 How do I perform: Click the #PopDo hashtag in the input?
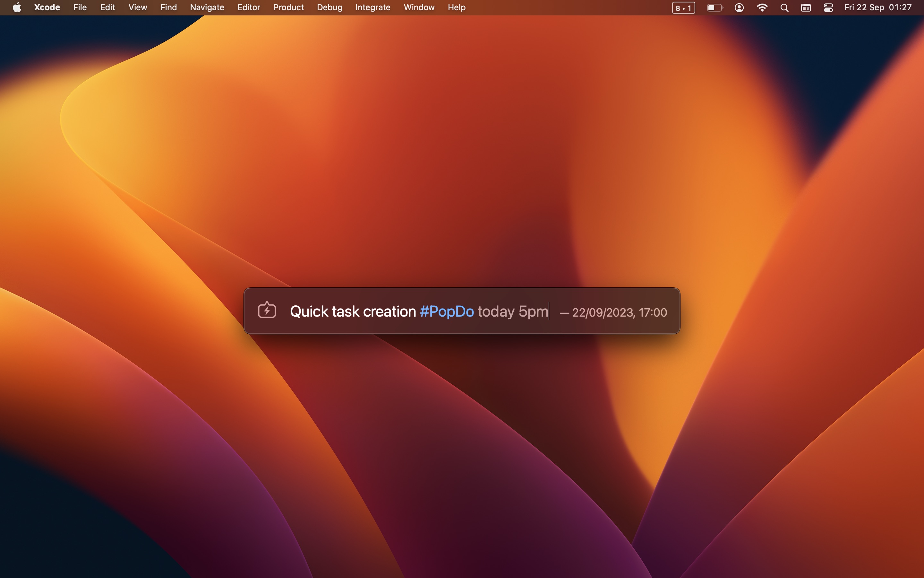tap(447, 311)
